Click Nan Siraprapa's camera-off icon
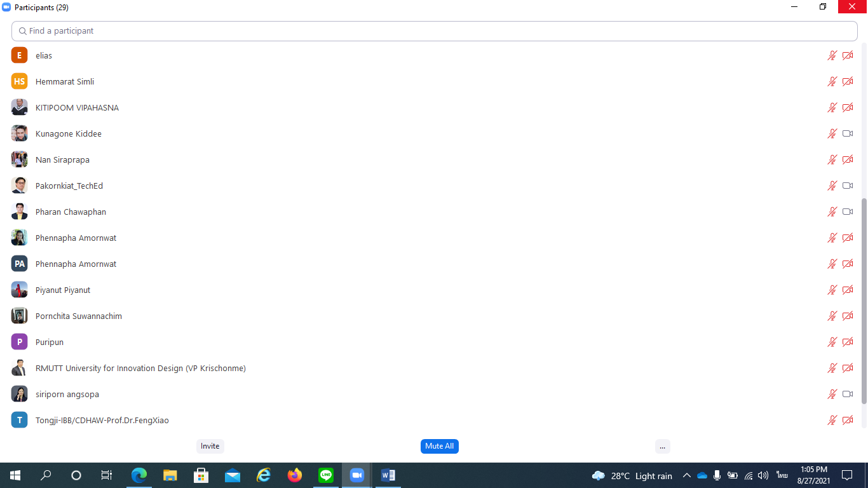Viewport: 868px width, 488px height. [848, 159]
